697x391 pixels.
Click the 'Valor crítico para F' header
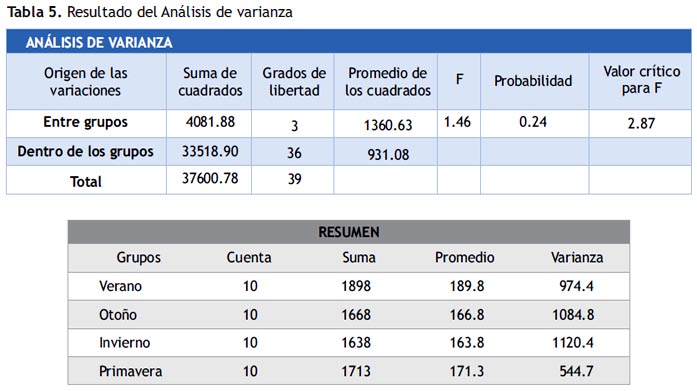pyautogui.click(x=641, y=82)
